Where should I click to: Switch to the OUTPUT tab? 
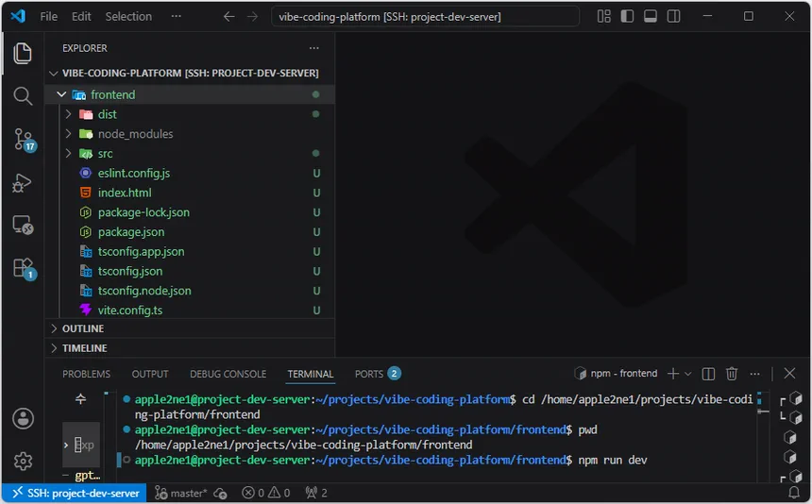click(x=150, y=374)
